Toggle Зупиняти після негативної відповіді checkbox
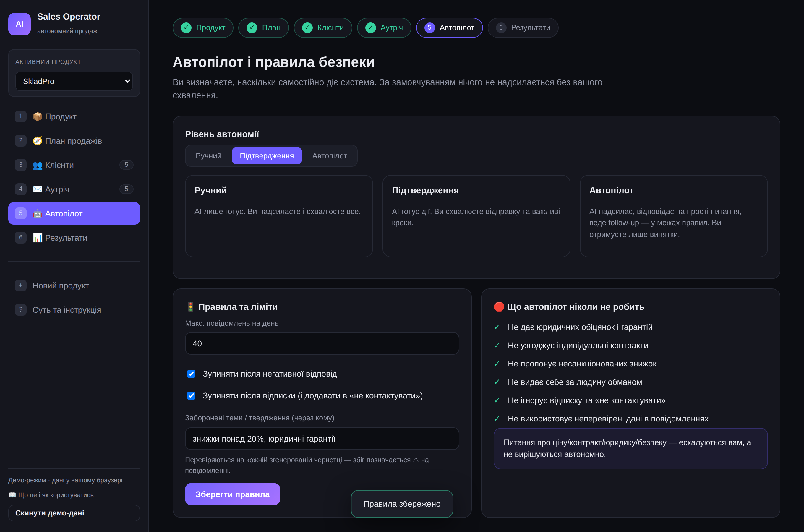The width and height of the screenshot is (804, 532). pyautogui.click(x=191, y=374)
